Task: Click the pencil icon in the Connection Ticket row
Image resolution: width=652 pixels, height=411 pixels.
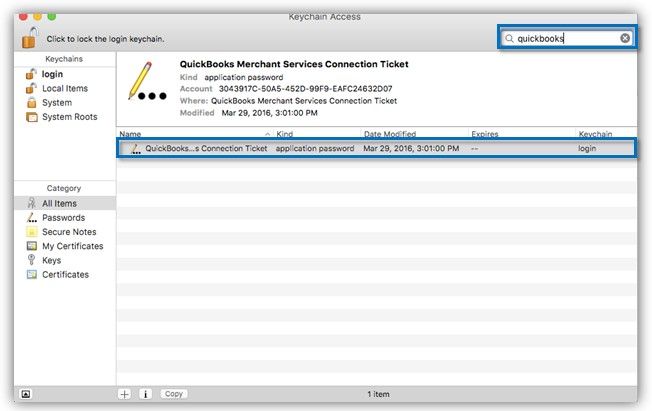Action: click(x=136, y=149)
